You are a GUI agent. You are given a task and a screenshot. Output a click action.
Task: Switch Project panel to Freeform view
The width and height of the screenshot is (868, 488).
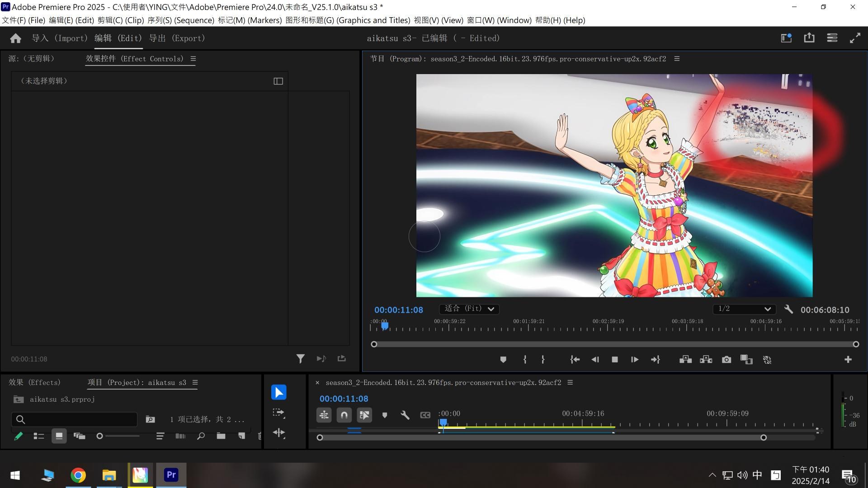tap(80, 436)
